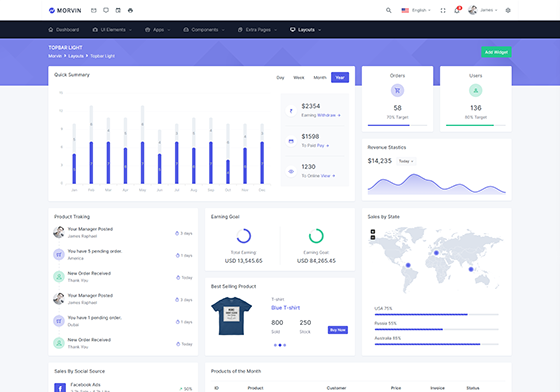The height and width of the screenshot is (392, 560).
Task: Toggle fullscreen mode icon
Action: pyautogui.click(x=443, y=10)
